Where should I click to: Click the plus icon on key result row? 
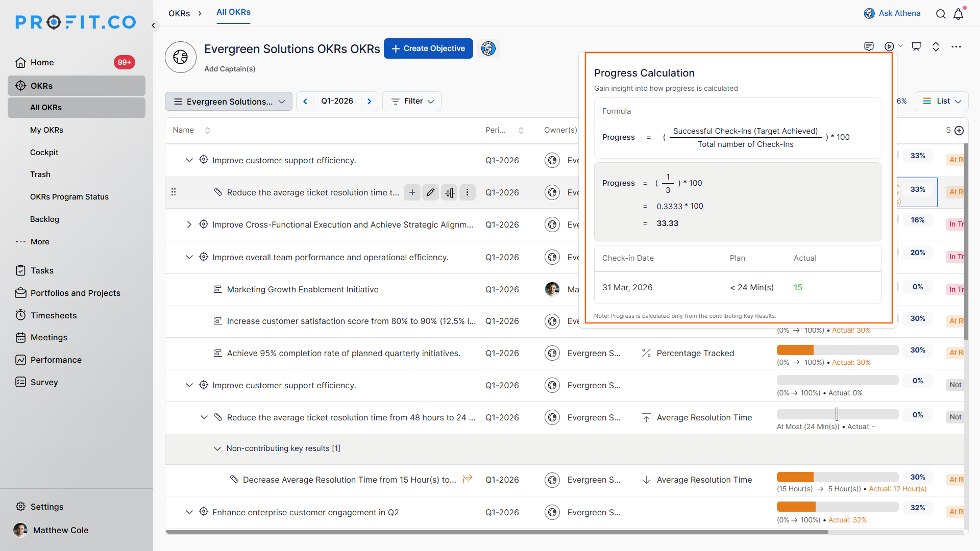coord(412,192)
